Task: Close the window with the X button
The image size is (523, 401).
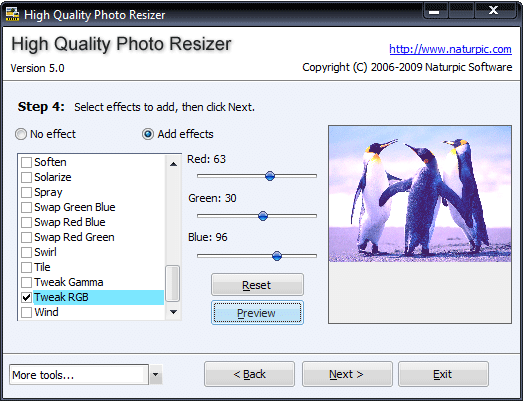Action: click(x=493, y=11)
